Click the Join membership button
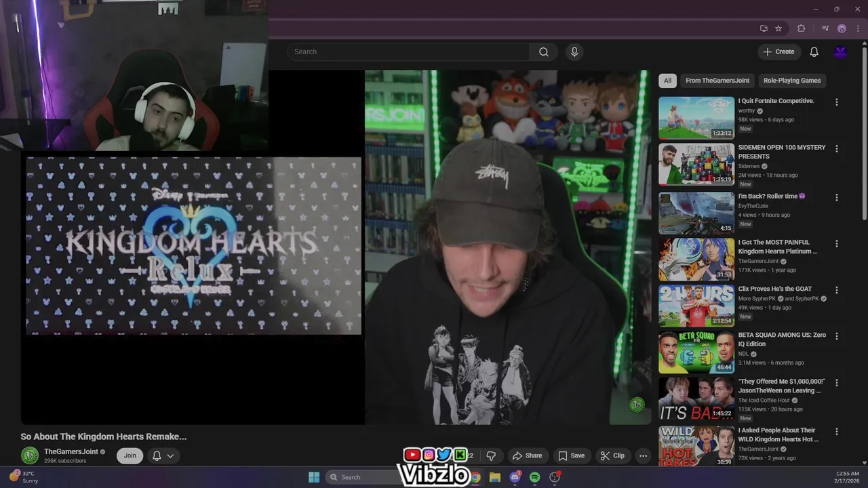868x488 pixels. point(130,455)
